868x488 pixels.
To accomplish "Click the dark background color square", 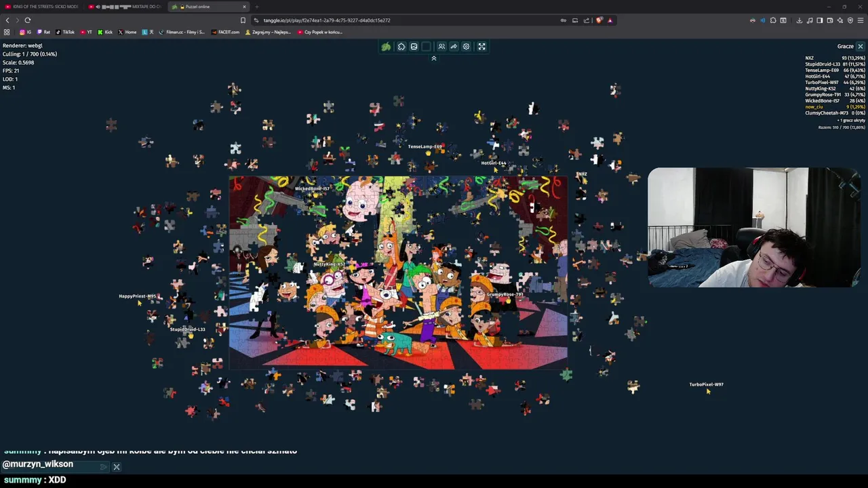I will (426, 47).
